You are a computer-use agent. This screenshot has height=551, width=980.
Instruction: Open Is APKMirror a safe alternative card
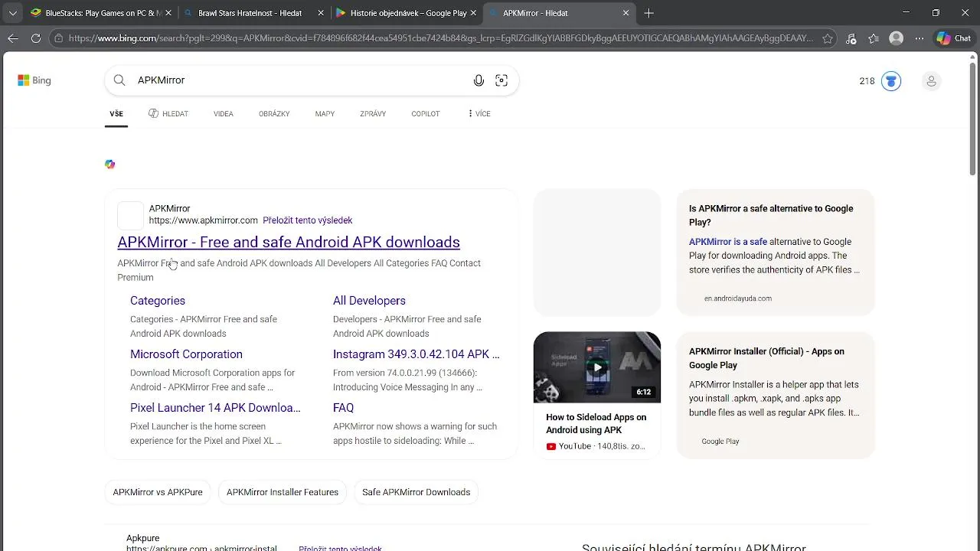(776, 252)
